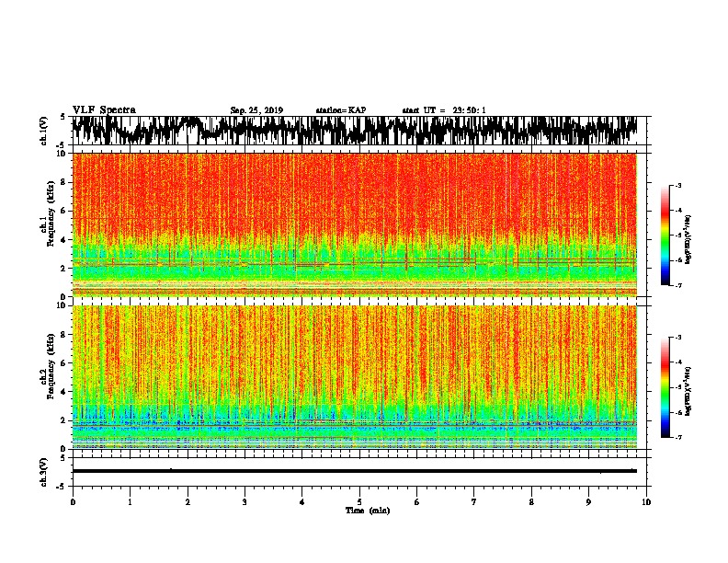The image size is (728, 563).
Task: Click the "8" kHz tick of ch.1 spectrogram
Action: tap(64, 182)
